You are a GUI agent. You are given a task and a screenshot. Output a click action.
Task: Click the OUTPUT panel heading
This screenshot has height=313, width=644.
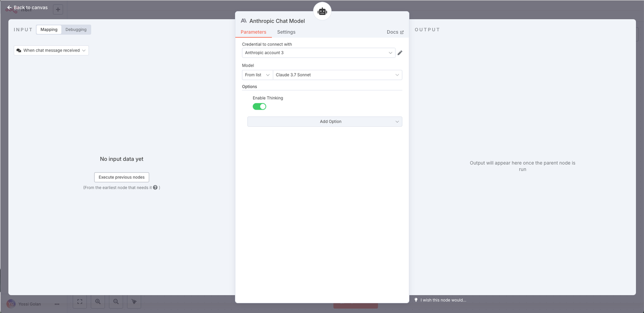(428, 30)
